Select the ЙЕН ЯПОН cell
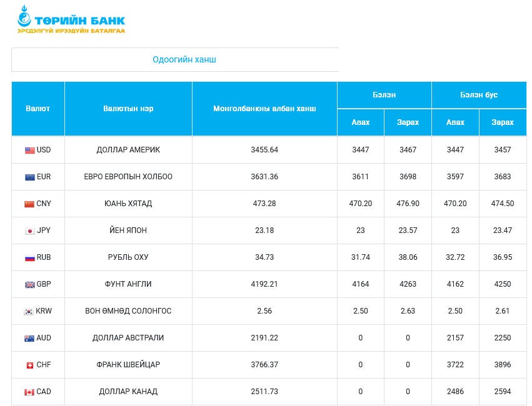The height and width of the screenshot is (406, 532). (128, 230)
